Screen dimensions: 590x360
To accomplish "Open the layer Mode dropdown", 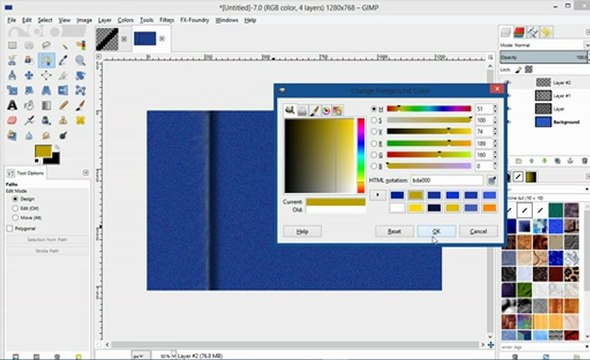I will click(x=544, y=45).
